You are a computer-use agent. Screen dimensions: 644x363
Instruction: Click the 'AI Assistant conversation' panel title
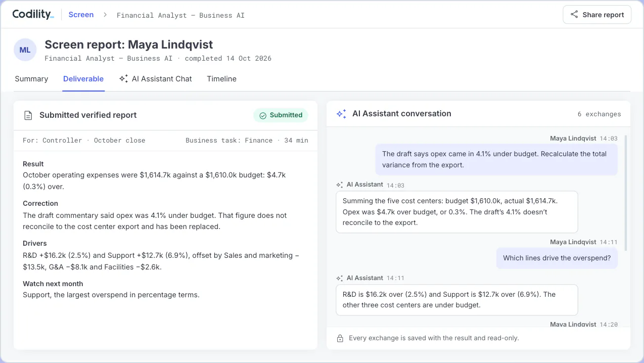tap(402, 114)
